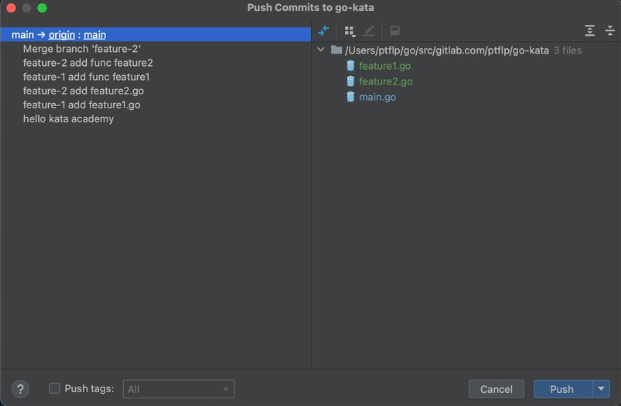Viewport: 621px width, 406px height.
Task: Open the Help question mark button
Action: pyautogui.click(x=20, y=389)
